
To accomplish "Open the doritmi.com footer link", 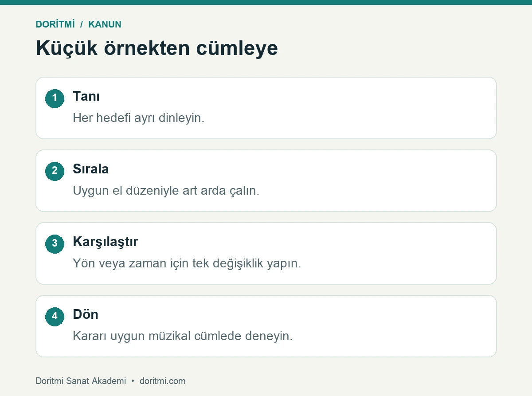I will tap(162, 381).
